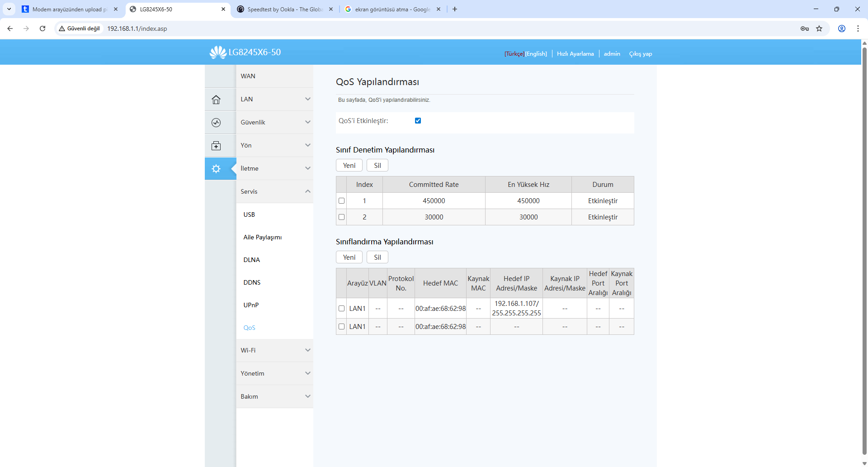The image size is (868, 467).
Task: Close the ekran görüntüsü atma Google tab
Action: (439, 9)
